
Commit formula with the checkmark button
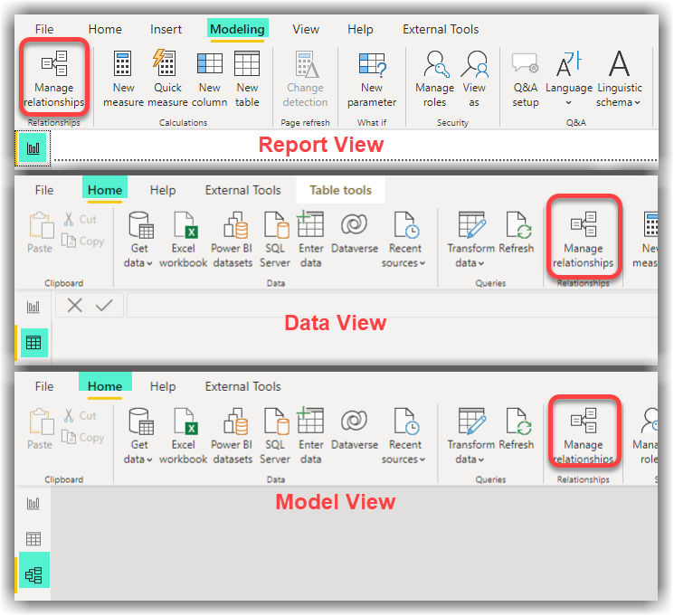point(104,306)
